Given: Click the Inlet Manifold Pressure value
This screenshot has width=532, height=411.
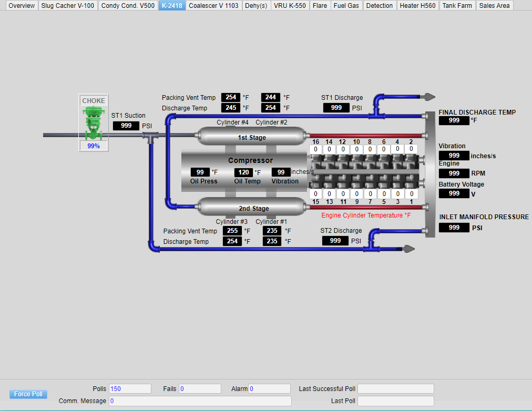Looking at the screenshot, I should 454,227.
